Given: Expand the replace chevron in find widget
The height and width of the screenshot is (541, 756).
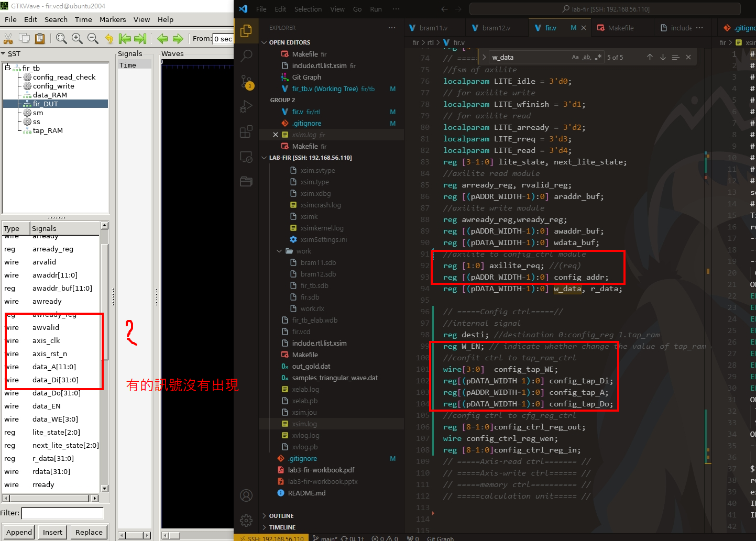Looking at the screenshot, I should (x=484, y=57).
